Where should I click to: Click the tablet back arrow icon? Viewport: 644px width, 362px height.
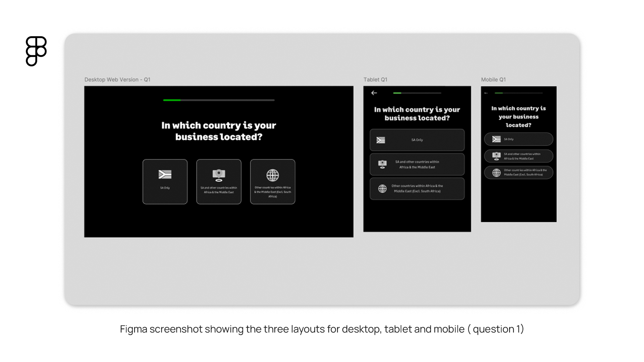click(374, 93)
